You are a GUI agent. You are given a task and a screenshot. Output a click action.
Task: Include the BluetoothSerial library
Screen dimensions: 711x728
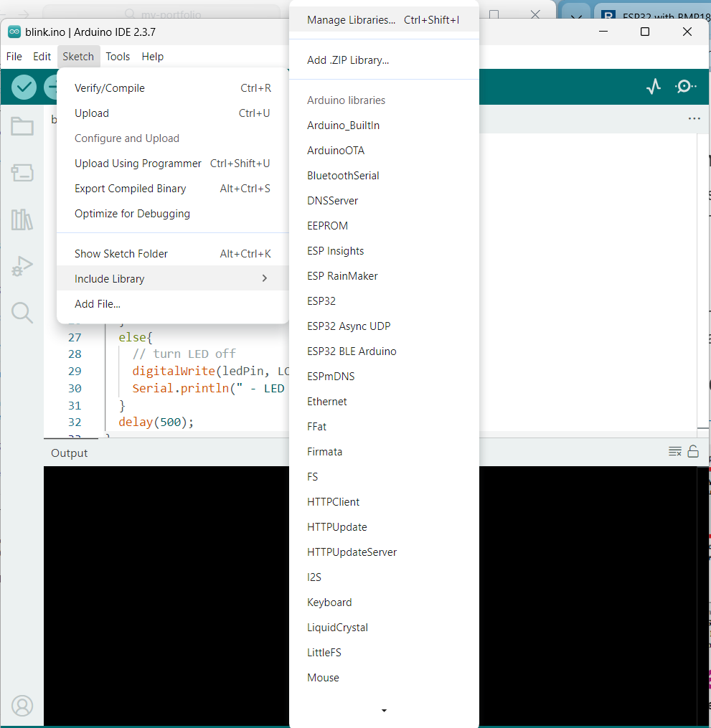tap(384, 176)
